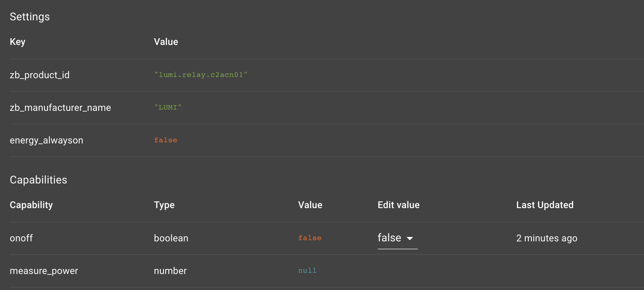
Task: Click the "2 minutes ago" timestamp
Action: click(547, 238)
